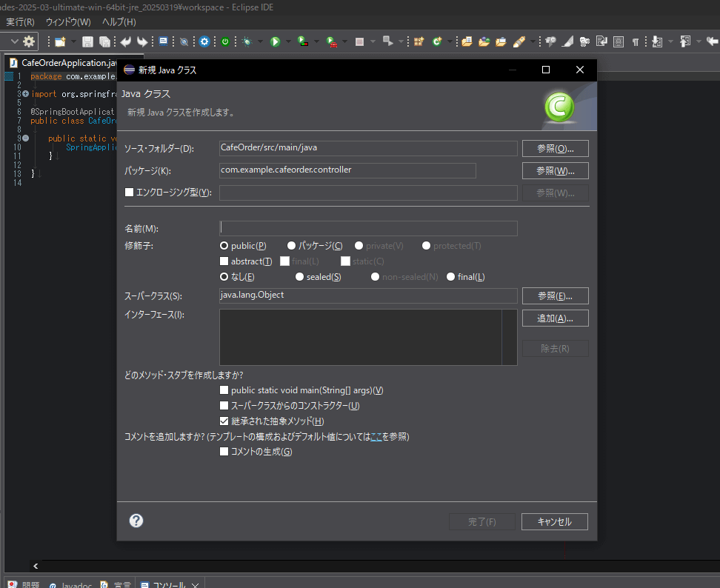This screenshot has height=588, width=720.
Task: Enable the abstract modifier checkbox
Action: [224, 261]
